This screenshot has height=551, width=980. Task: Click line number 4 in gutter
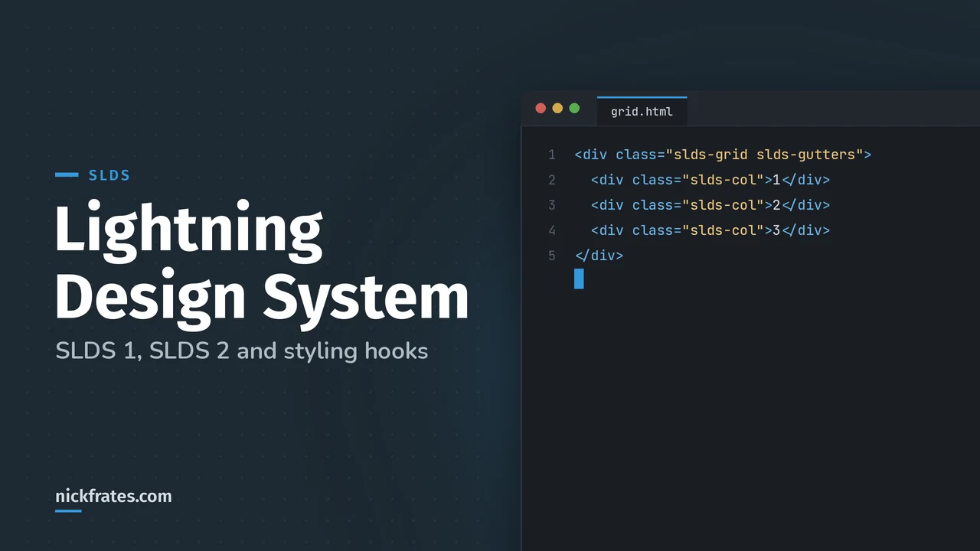click(551, 230)
